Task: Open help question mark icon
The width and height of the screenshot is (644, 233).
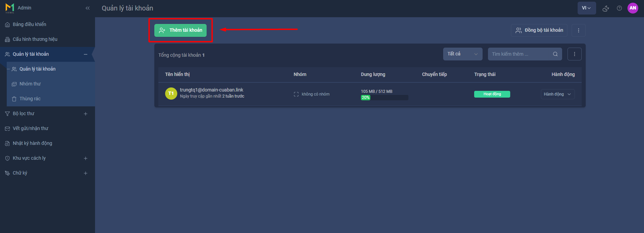Action: point(619,8)
